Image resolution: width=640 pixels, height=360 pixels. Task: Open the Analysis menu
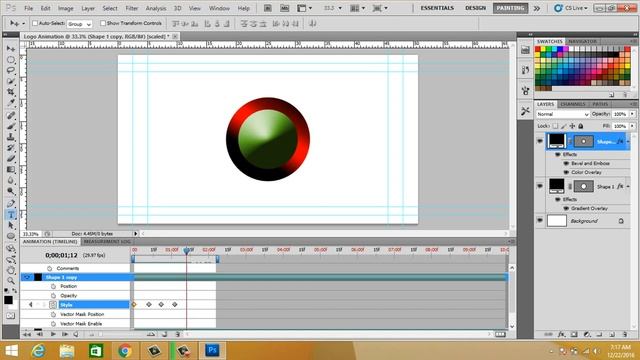point(156,8)
